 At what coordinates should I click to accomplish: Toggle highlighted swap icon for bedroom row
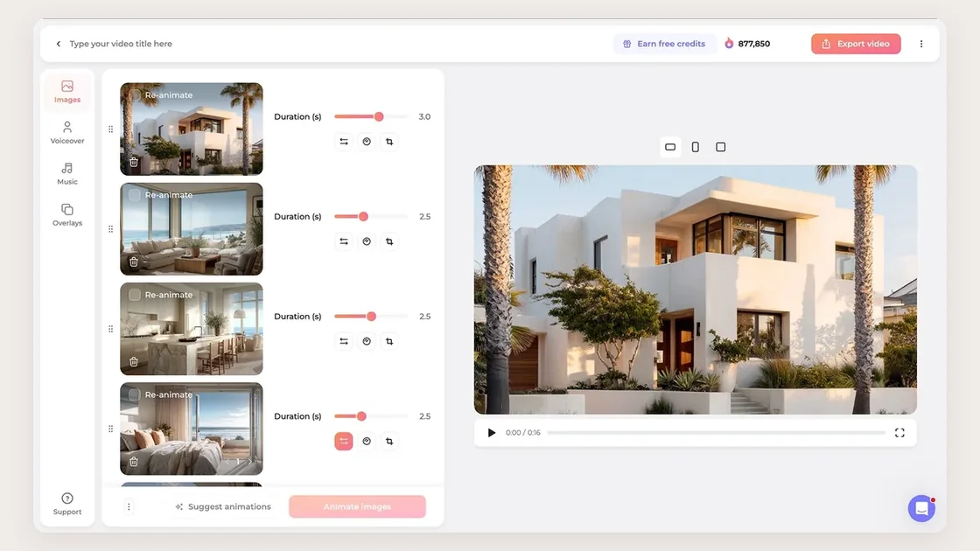tap(344, 442)
